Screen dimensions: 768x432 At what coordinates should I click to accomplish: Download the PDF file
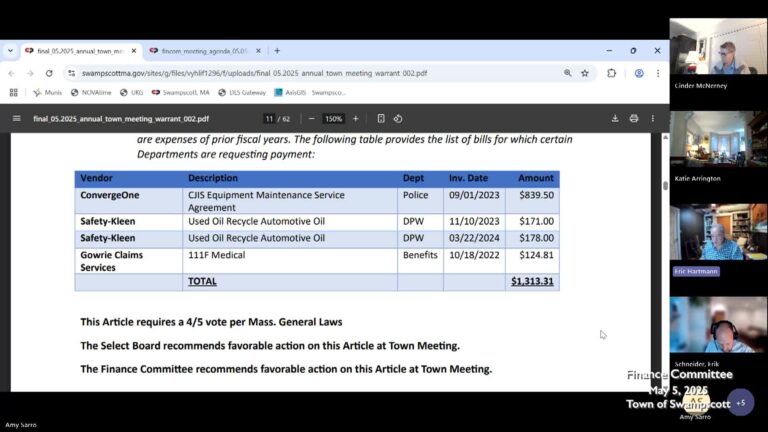[x=615, y=118]
